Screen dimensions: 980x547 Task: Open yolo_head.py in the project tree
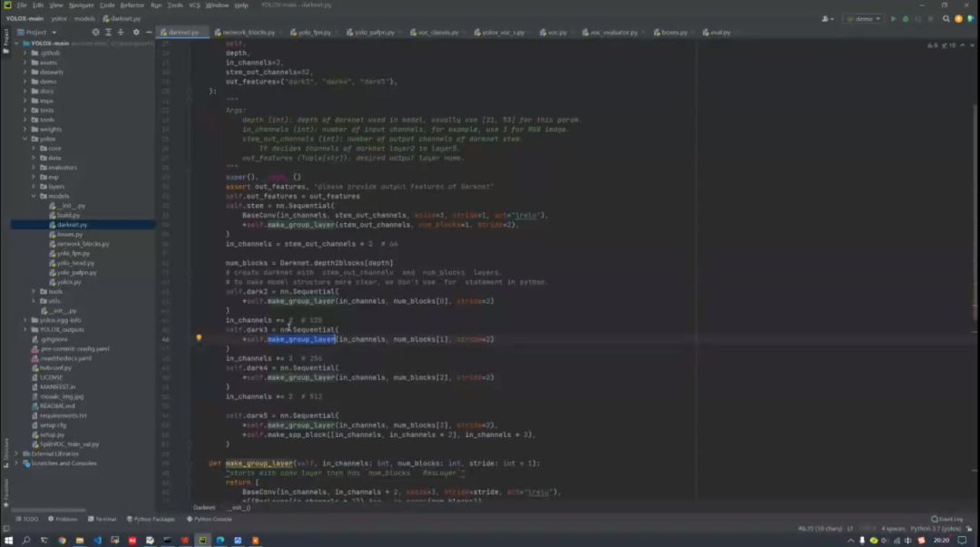(73, 263)
